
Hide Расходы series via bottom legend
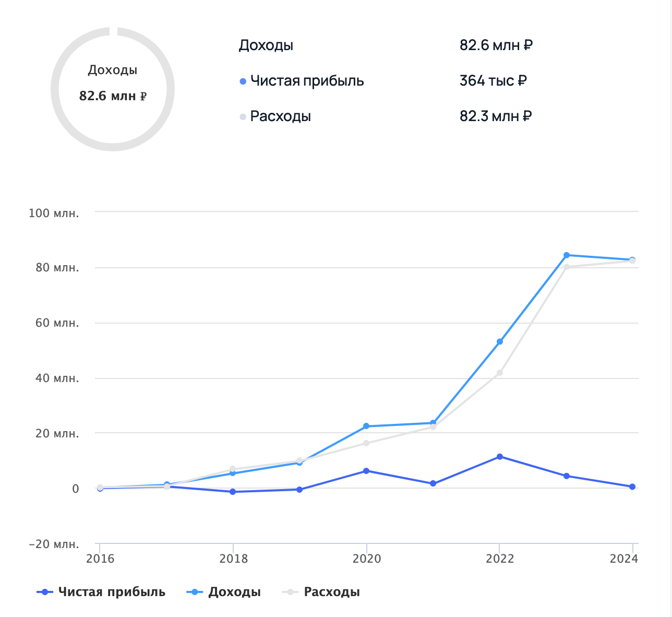pyautogui.click(x=321, y=592)
